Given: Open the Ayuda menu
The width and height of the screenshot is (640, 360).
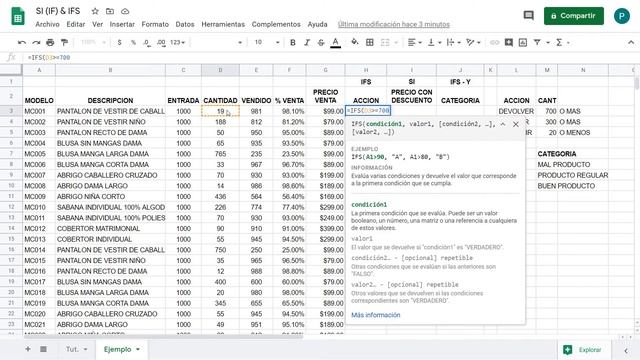Looking at the screenshot, I should 318,24.
